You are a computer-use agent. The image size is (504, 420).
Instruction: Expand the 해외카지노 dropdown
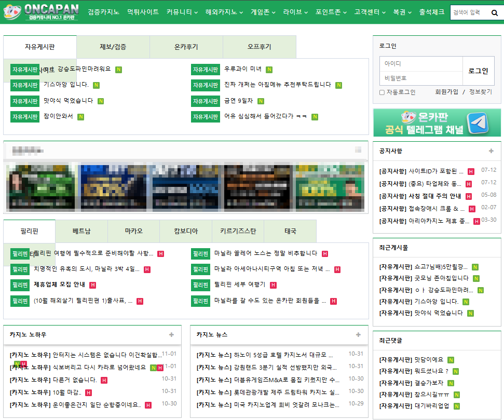(x=222, y=12)
